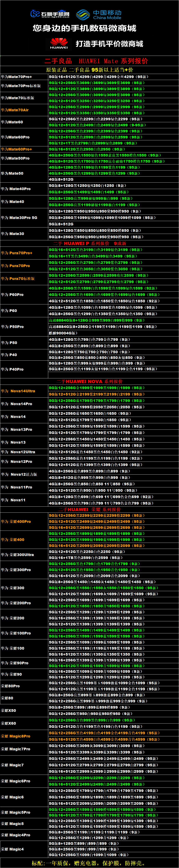This screenshot has height=868, width=179.
Task: Click the red Huawei logo
Action: [59, 43]
